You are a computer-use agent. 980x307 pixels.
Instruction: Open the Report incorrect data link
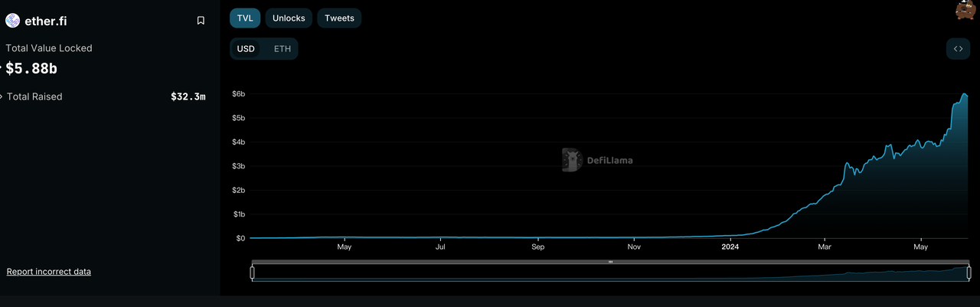point(49,272)
